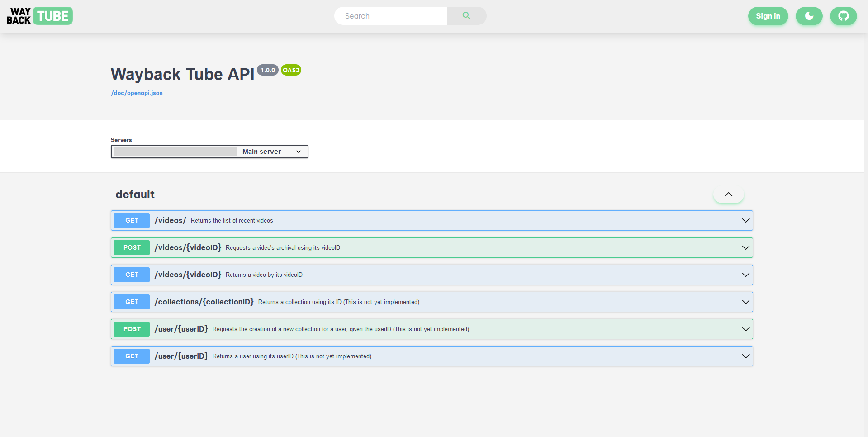Viewport: 868px width, 437px height.
Task: Expand the GET /collections/{collectionID} chevron
Action: coord(745,302)
